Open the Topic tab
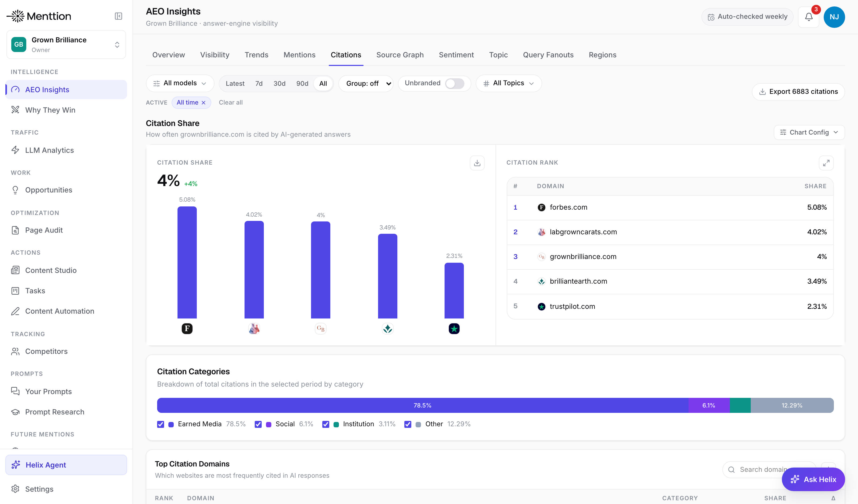Viewport: 858px width, 504px height. (x=498, y=55)
